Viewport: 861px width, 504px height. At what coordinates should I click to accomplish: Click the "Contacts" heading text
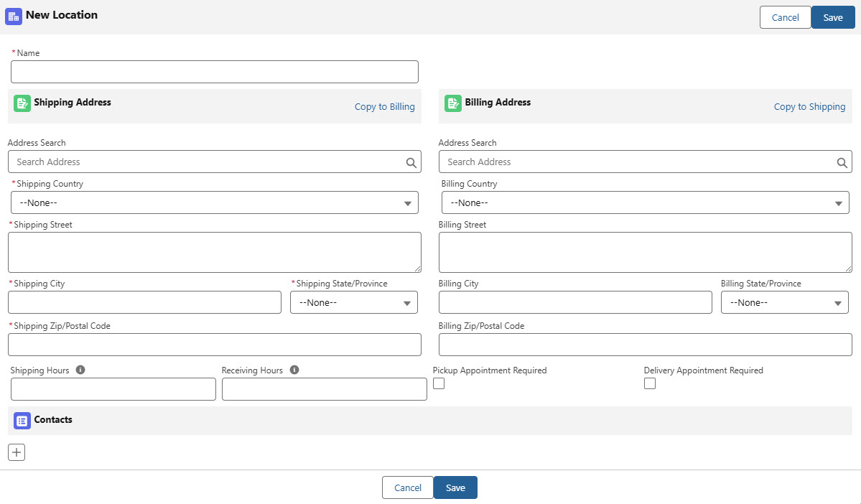[x=53, y=419]
